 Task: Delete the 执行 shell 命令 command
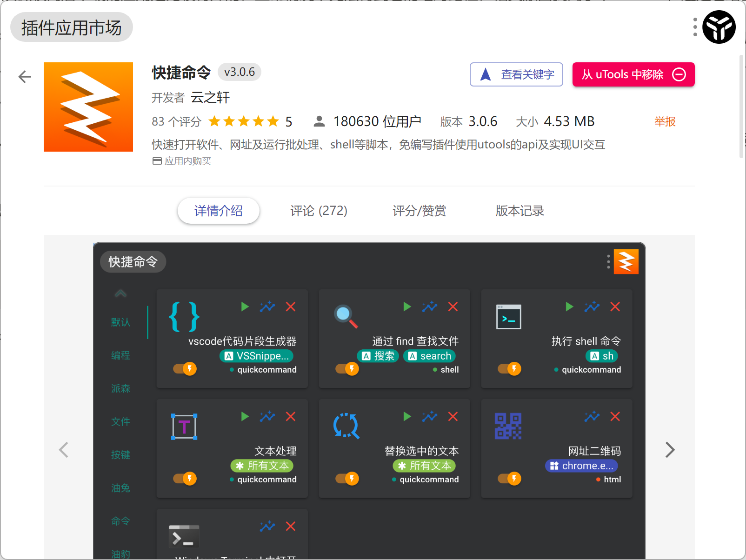(x=615, y=307)
